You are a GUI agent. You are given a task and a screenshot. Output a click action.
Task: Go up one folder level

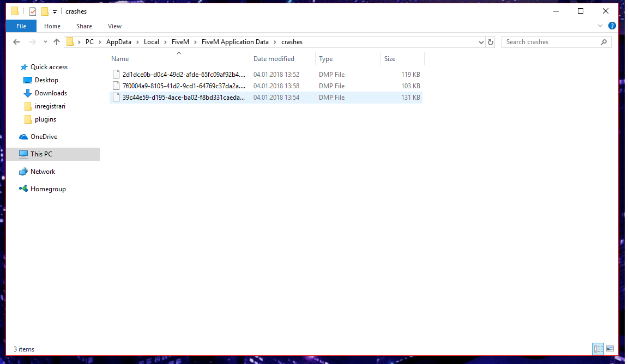(x=57, y=42)
